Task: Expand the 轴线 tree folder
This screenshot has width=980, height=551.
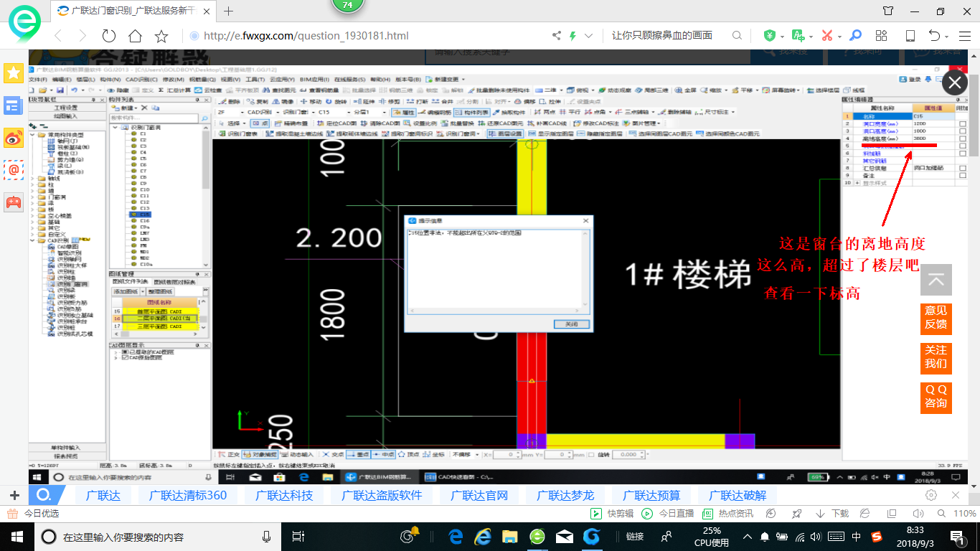Action: [x=32, y=179]
